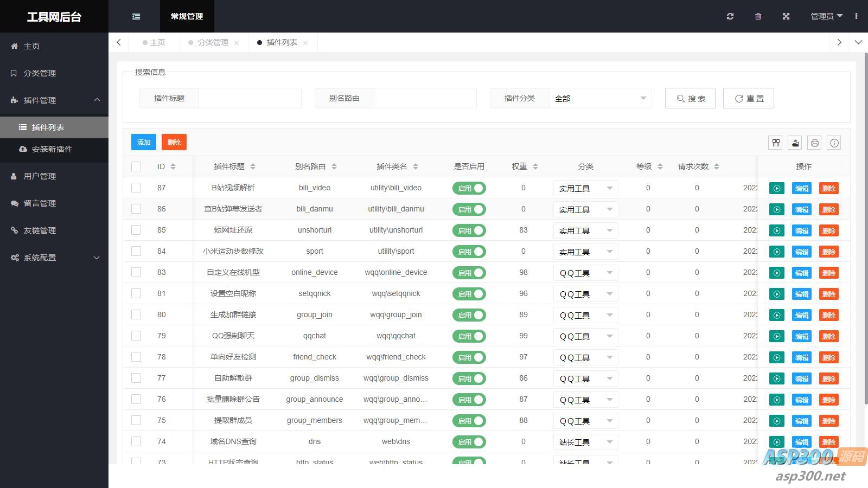This screenshot has width=868, height=488.
Task: Click the print icon above table
Action: [x=815, y=143]
